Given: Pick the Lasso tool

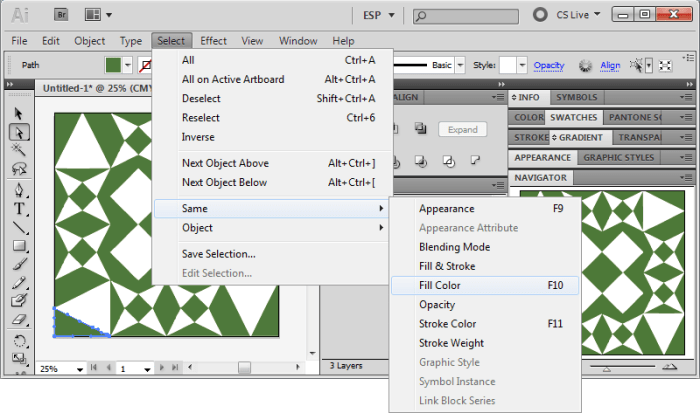Looking at the screenshot, I should coord(19,169).
